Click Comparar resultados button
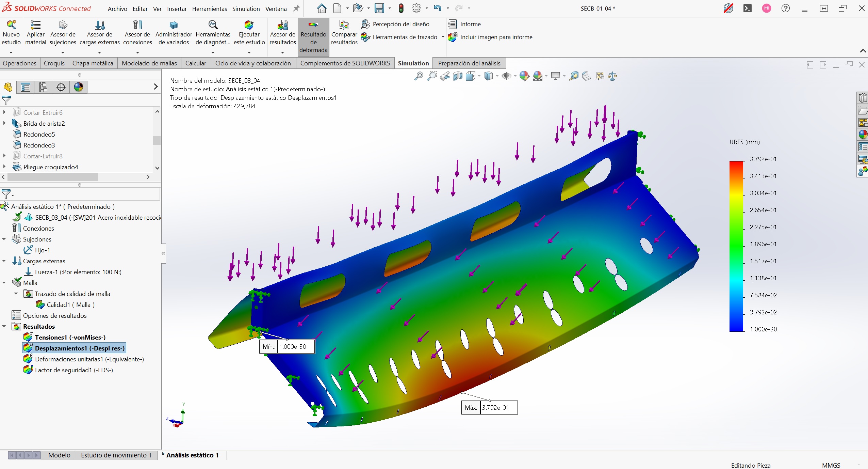Image resolution: width=868 pixels, height=469 pixels. tap(344, 33)
